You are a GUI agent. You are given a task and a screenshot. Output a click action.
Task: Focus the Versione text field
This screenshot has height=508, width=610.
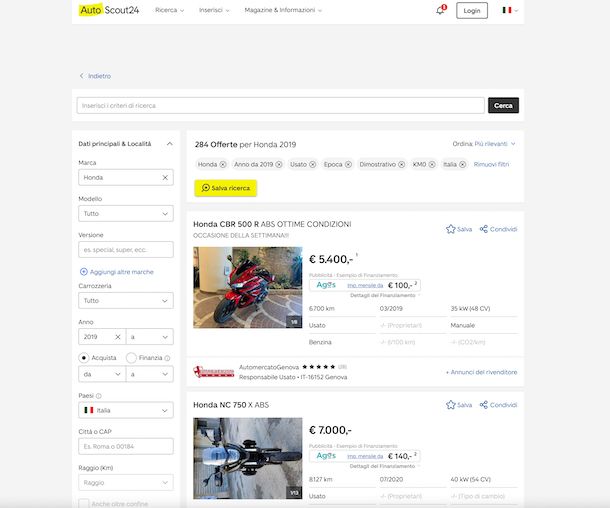pyautogui.click(x=126, y=250)
